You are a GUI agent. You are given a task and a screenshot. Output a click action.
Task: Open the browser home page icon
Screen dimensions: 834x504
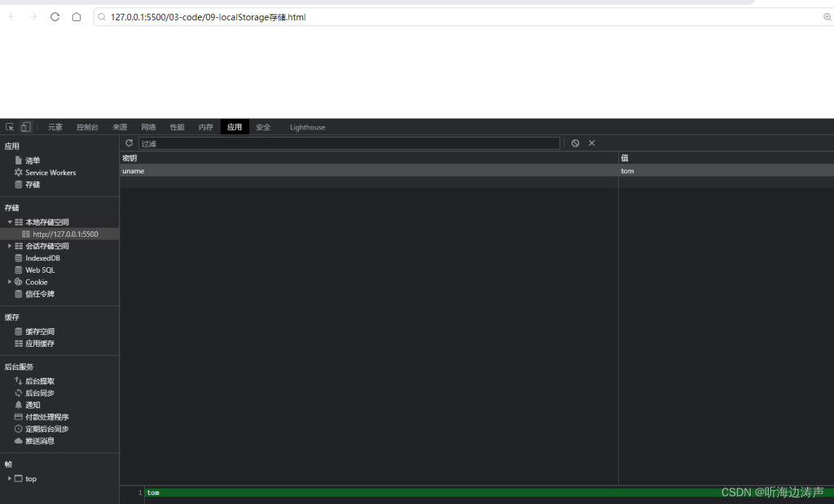click(77, 16)
